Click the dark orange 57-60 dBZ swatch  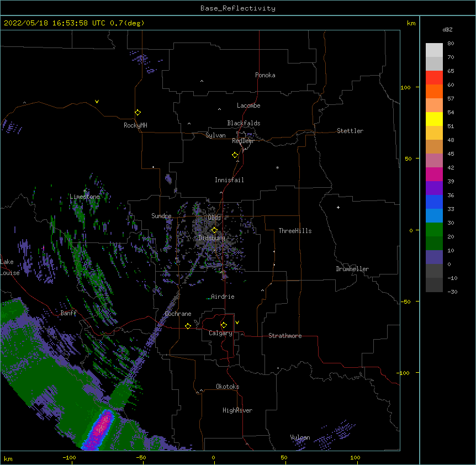point(434,91)
